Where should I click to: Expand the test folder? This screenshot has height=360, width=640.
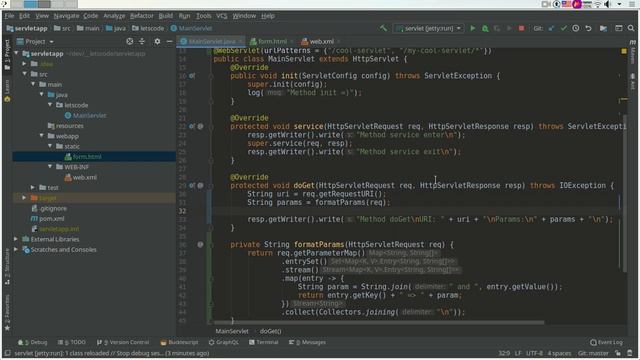point(33,187)
